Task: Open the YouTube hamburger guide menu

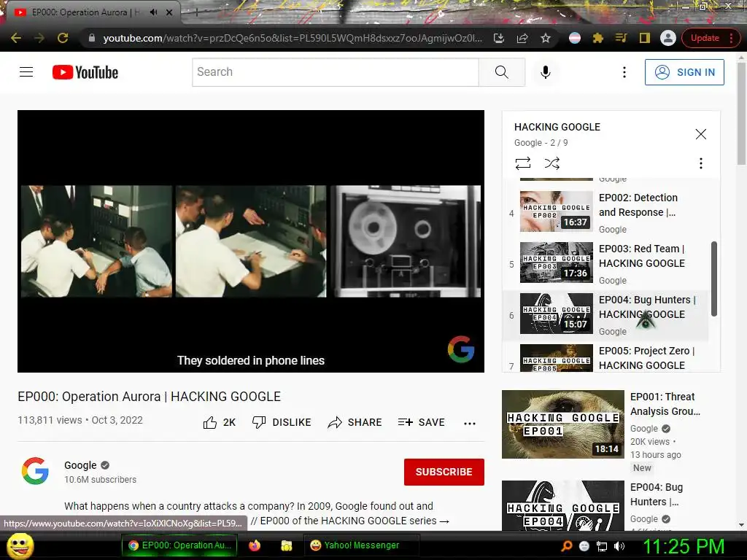Action: point(26,72)
